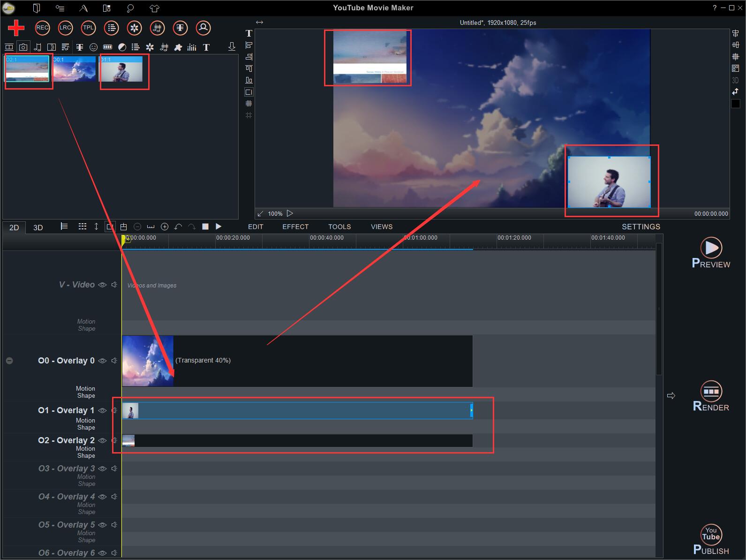Viewport: 746px width, 560px height.
Task: Open the TPL templates button
Action: tap(88, 28)
